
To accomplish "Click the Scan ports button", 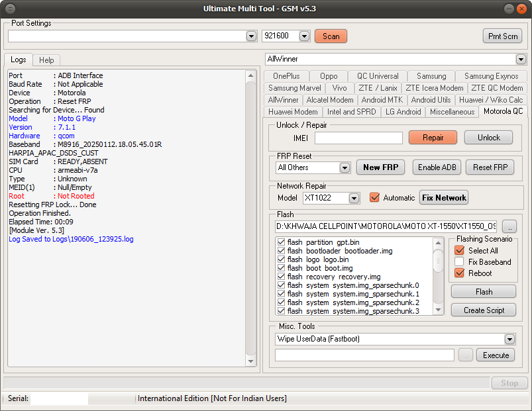I will (331, 36).
